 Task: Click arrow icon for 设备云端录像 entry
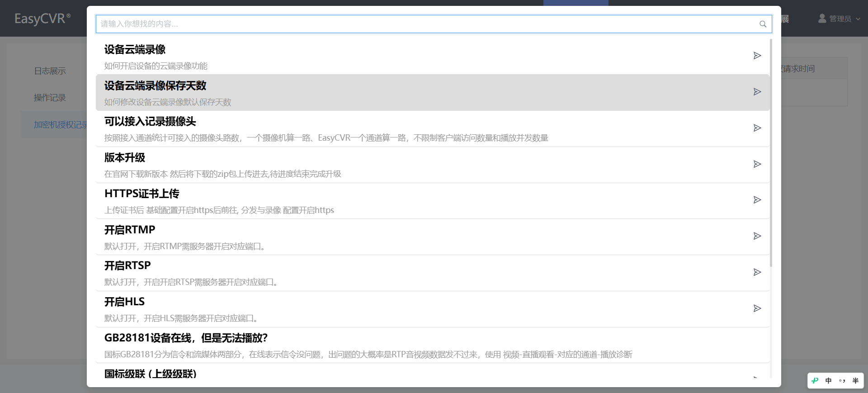tap(757, 56)
